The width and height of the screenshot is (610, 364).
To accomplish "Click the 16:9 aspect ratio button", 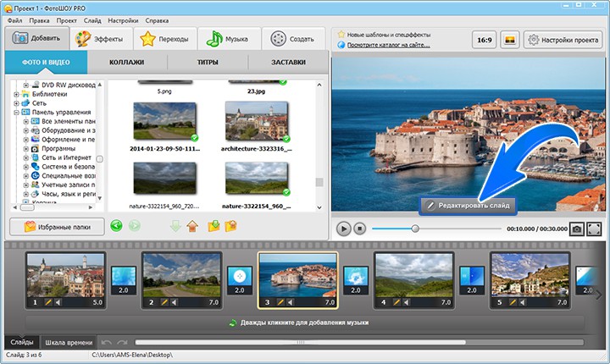I will click(x=485, y=40).
